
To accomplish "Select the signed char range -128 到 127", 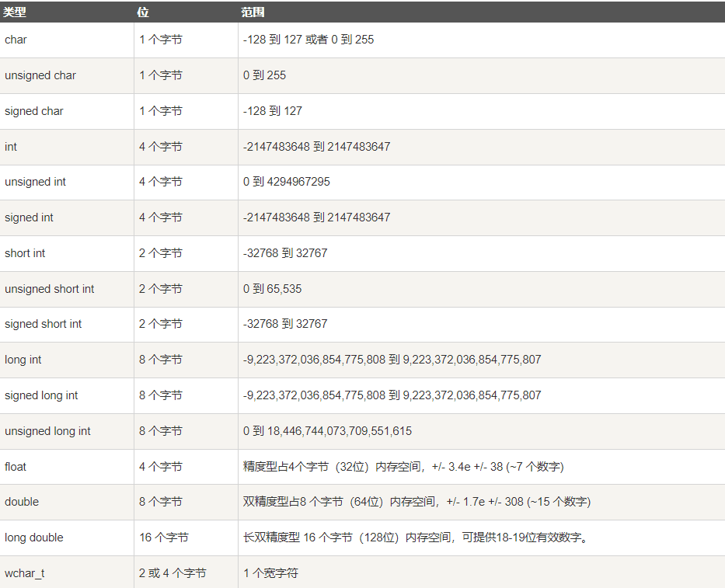I will click(272, 111).
